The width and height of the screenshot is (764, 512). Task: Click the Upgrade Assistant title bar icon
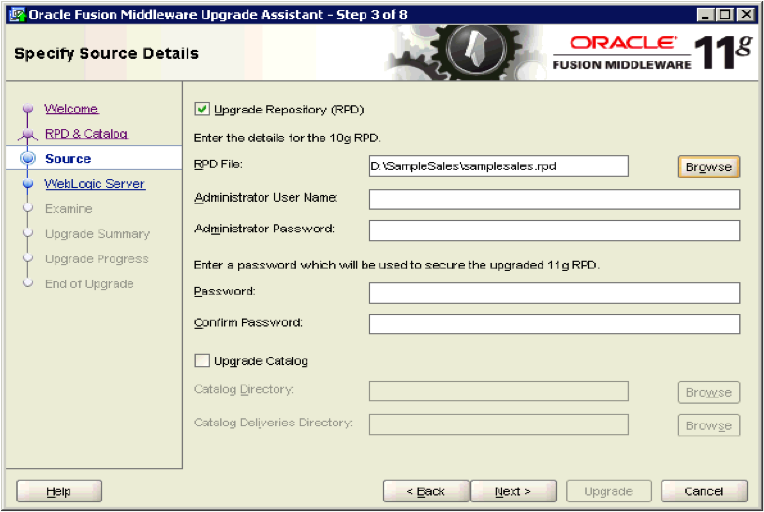17,15
